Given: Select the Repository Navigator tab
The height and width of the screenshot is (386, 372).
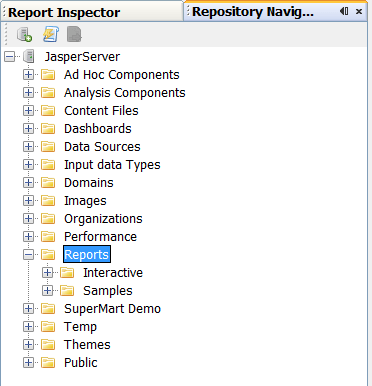Looking at the screenshot, I should point(253,12).
